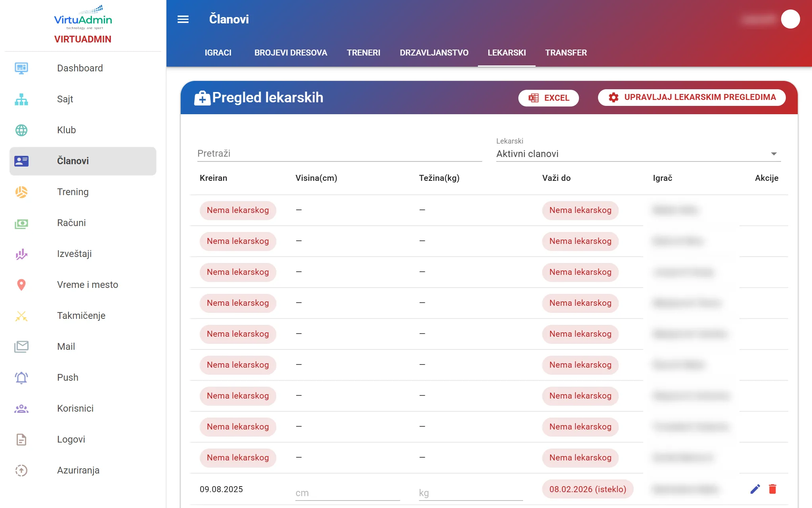Screen dimensions: 812x508
Task: Open Sajt in the sidebar
Action: 83,99
